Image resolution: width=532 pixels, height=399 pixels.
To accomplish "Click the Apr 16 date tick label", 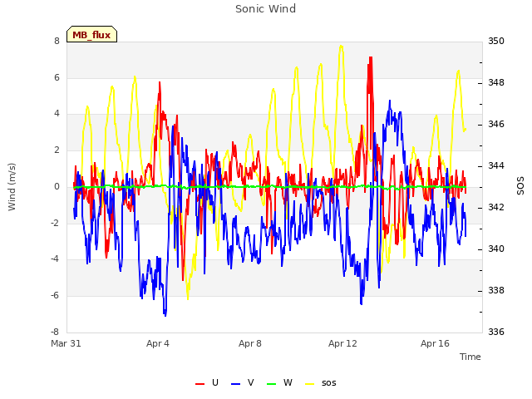I will point(435,343).
